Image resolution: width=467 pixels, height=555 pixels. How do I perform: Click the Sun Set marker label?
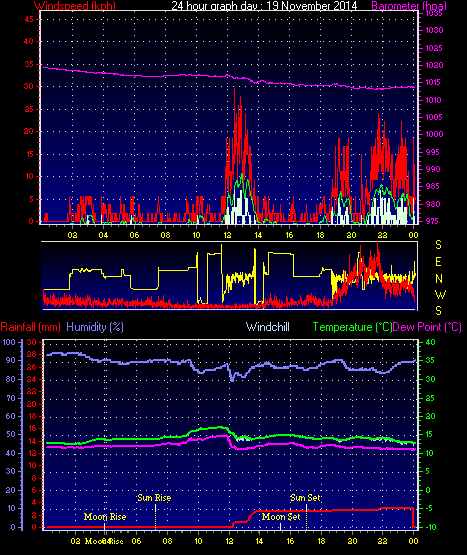[x=306, y=498]
